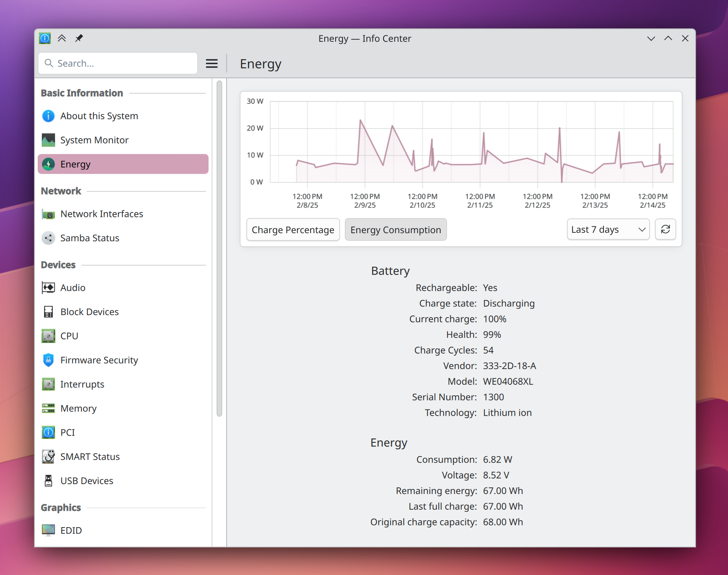
Task: Click the pin window icon in the titlebar
Action: pyautogui.click(x=79, y=38)
